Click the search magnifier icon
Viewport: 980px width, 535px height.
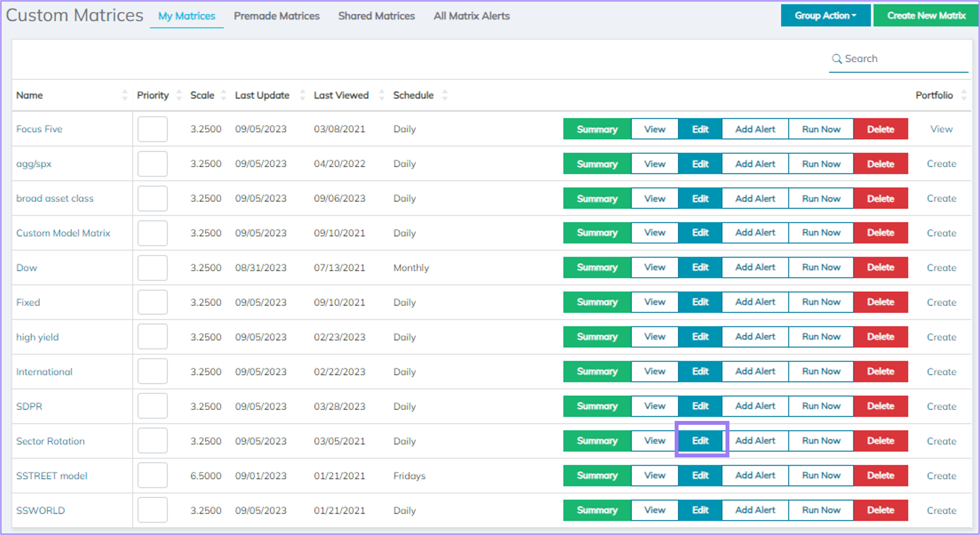click(837, 59)
